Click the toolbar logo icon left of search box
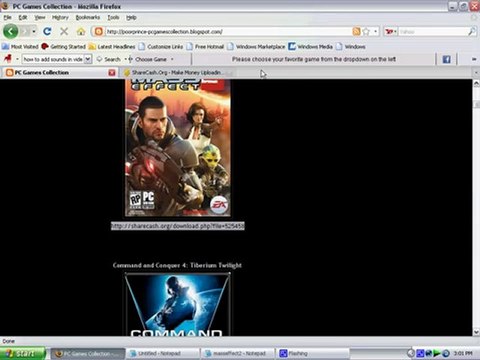 [7, 59]
